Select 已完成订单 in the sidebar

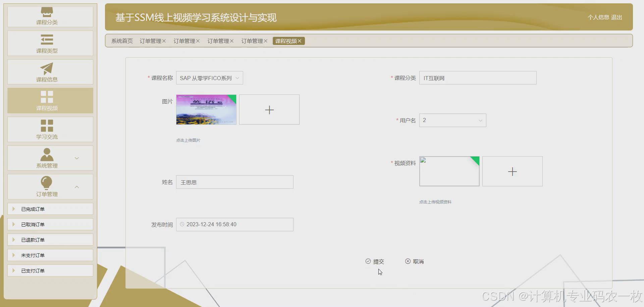[32, 208]
